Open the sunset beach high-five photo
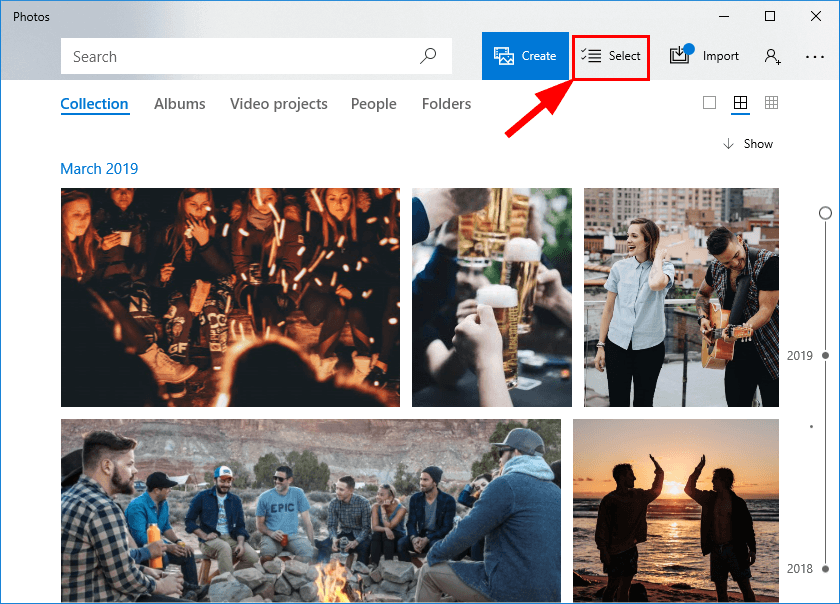 click(676, 511)
